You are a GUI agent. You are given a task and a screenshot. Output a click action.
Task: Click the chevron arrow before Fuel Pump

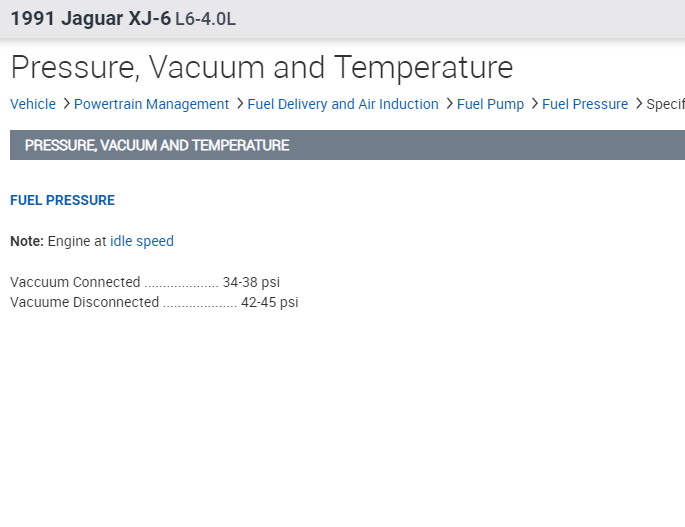point(449,104)
